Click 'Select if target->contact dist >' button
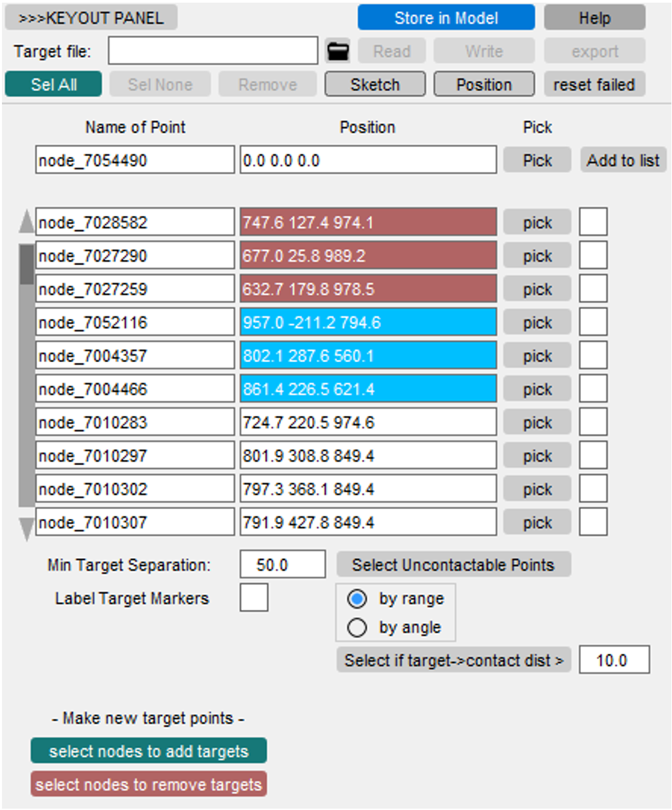 coord(454,660)
